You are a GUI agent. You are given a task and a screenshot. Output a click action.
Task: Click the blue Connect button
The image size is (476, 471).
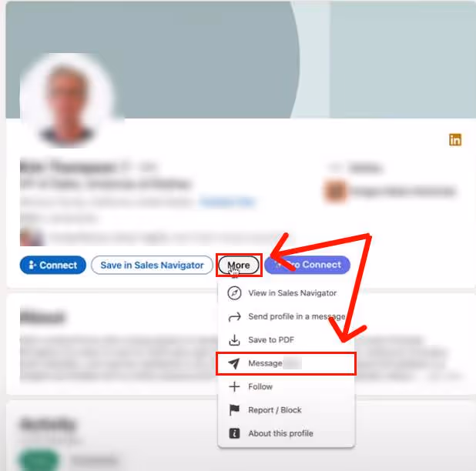[53, 265]
